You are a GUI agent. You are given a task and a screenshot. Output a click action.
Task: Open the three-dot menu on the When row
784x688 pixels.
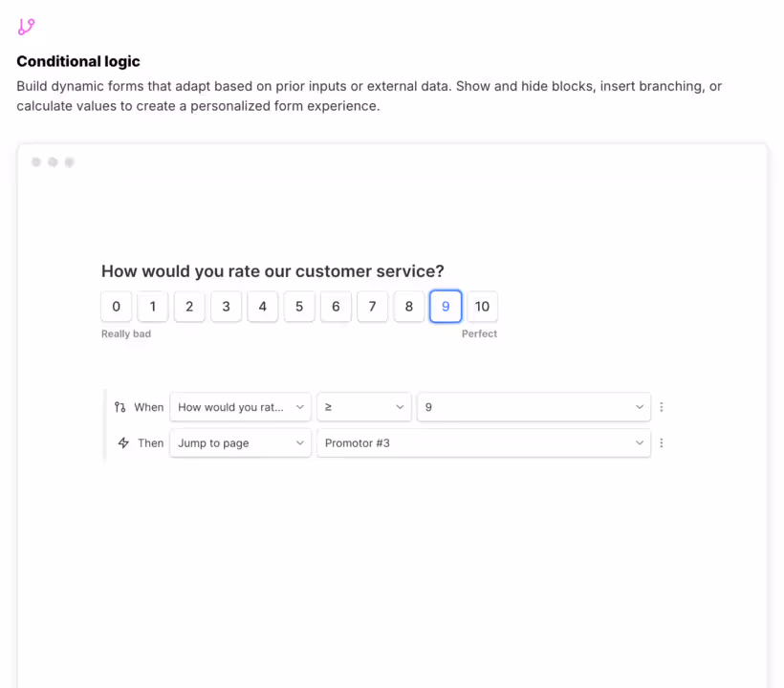[x=662, y=406]
